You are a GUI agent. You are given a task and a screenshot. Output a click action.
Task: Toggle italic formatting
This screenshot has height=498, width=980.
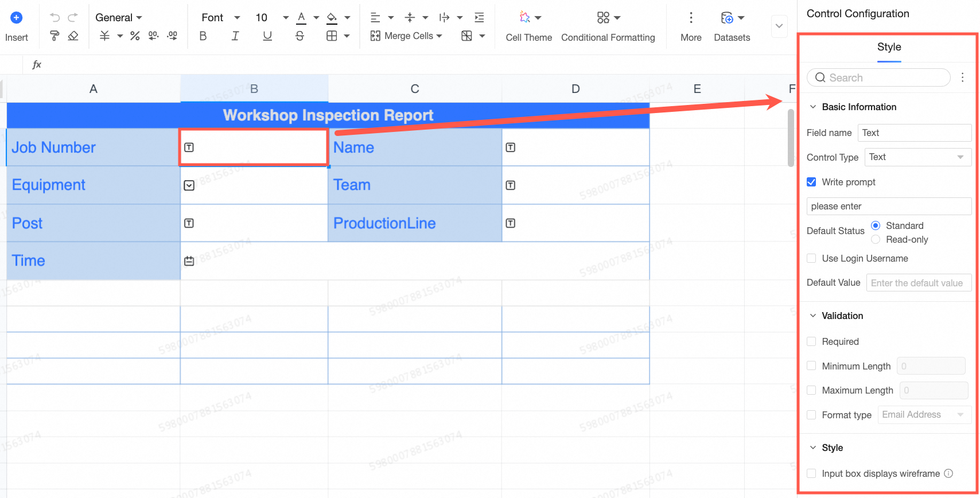pos(235,36)
